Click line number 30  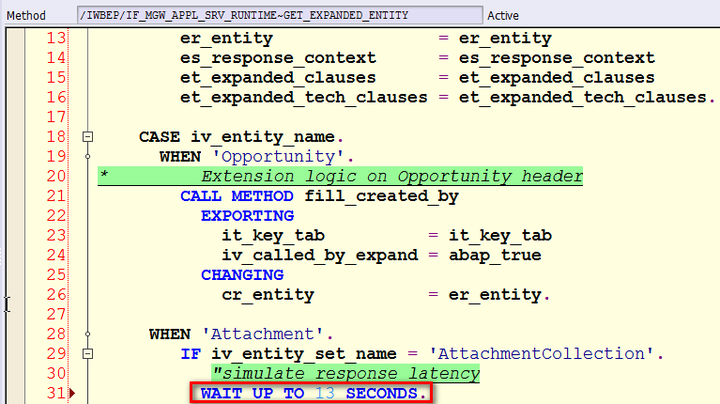tap(56, 374)
